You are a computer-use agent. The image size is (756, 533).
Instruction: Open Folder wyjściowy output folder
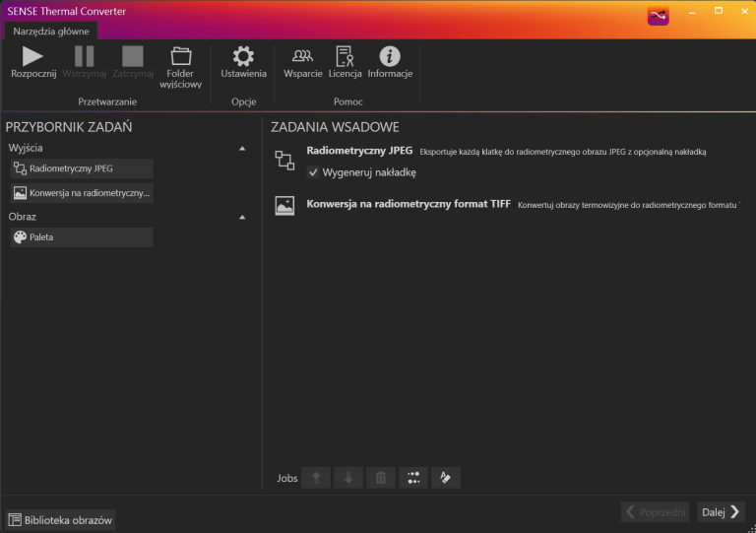tap(181, 65)
